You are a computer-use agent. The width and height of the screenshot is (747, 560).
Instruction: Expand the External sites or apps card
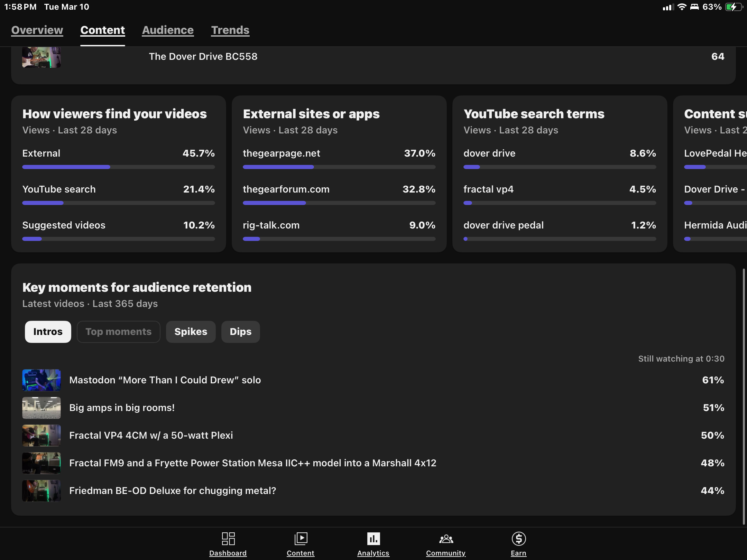tap(311, 114)
